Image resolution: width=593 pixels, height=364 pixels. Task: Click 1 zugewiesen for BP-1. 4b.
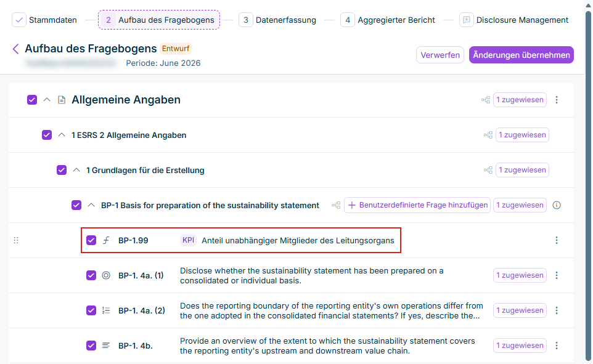(x=520, y=346)
